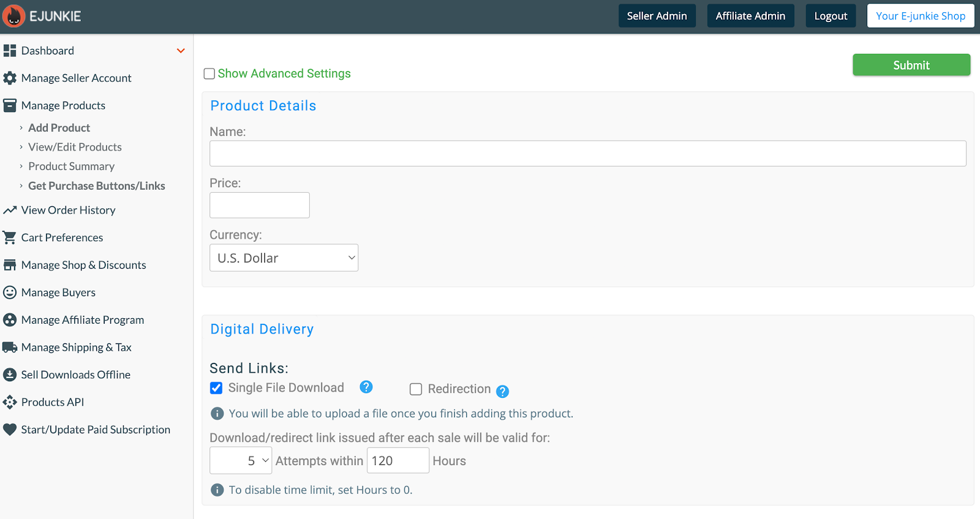Open Manage Seller Account menu item

(x=77, y=78)
